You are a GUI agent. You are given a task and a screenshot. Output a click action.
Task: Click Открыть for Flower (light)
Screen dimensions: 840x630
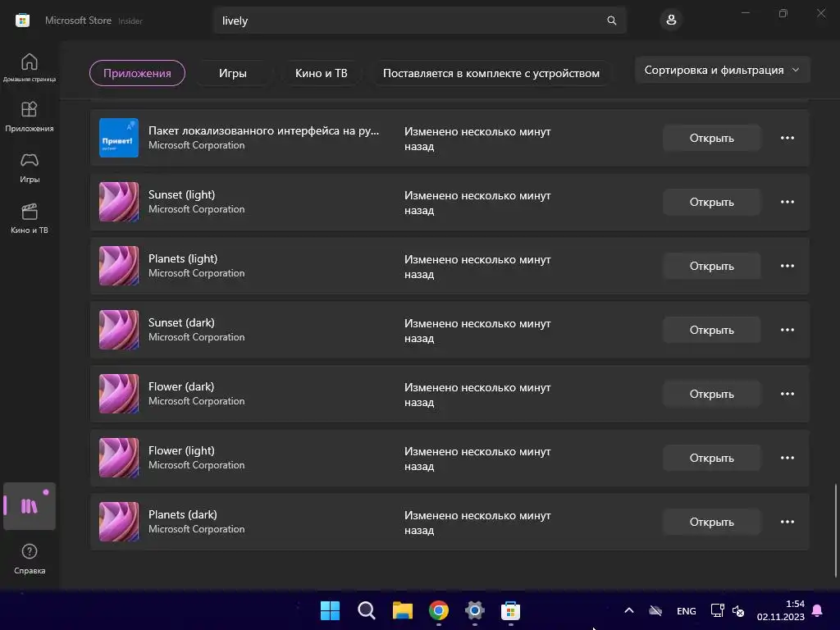pyautogui.click(x=711, y=458)
